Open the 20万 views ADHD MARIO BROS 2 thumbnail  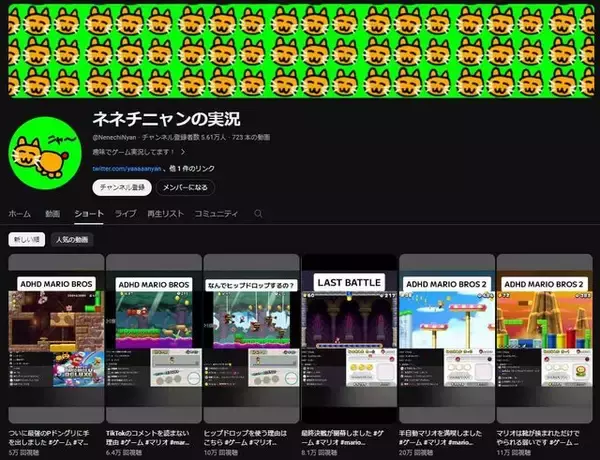[x=447, y=339]
